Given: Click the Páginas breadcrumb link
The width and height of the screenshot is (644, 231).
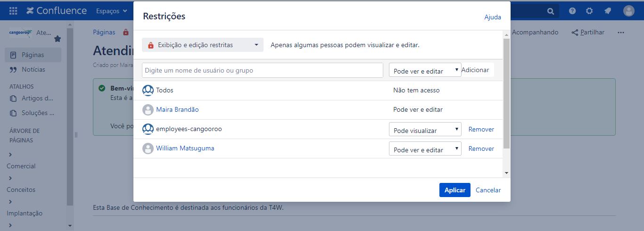Looking at the screenshot, I should (x=104, y=32).
